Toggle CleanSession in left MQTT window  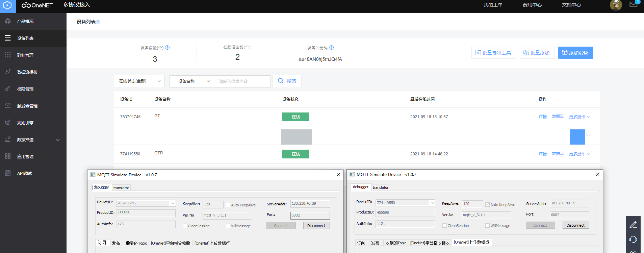pyautogui.click(x=185, y=226)
